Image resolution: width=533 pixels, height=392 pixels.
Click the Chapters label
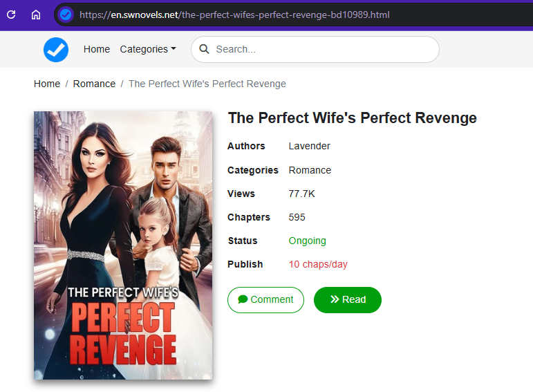point(248,217)
